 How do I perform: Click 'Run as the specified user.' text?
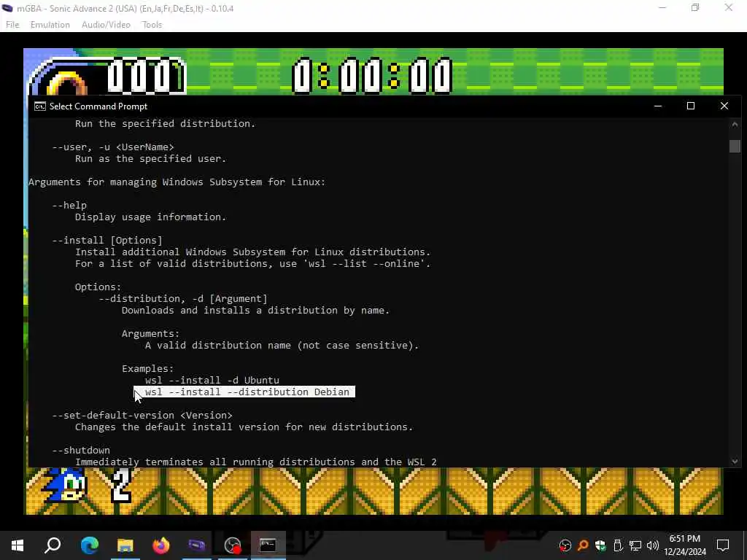[x=150, y=158]
